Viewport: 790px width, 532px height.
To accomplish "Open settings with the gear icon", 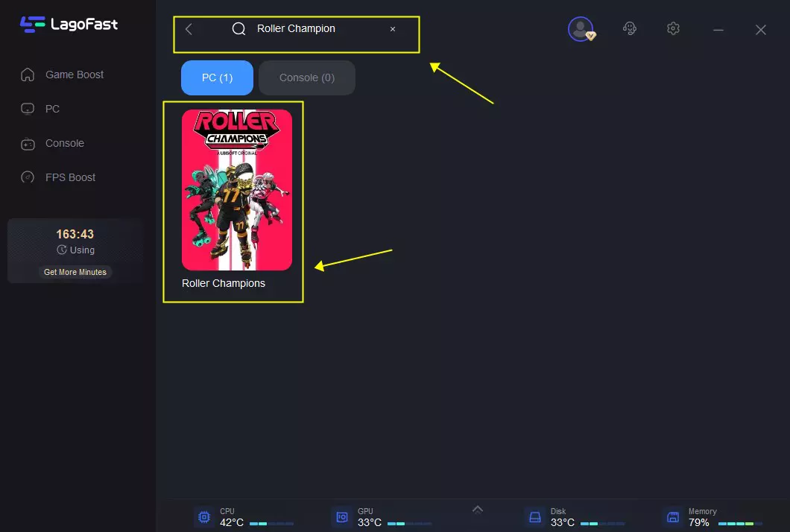I will (x=673, y=29).
